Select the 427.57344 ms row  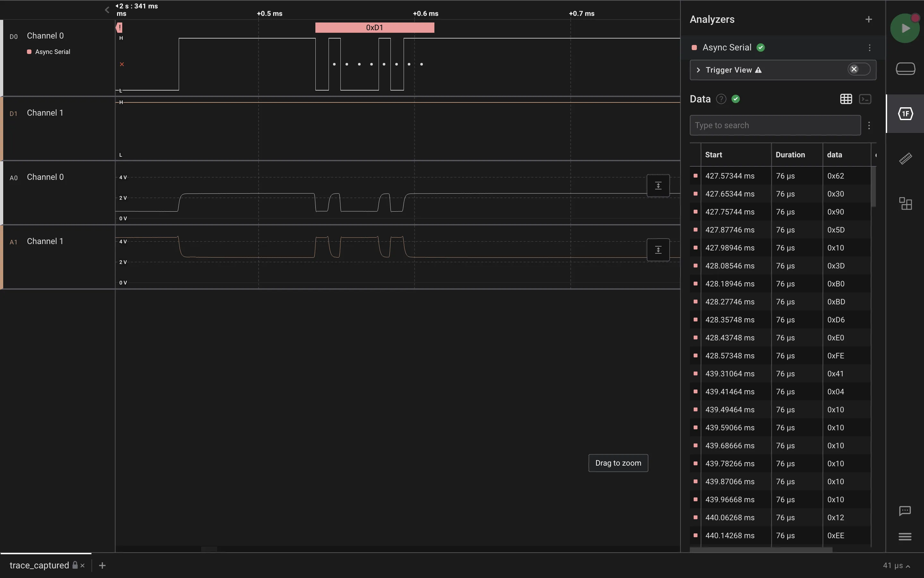pyautogui.click(x=781, y=176)
